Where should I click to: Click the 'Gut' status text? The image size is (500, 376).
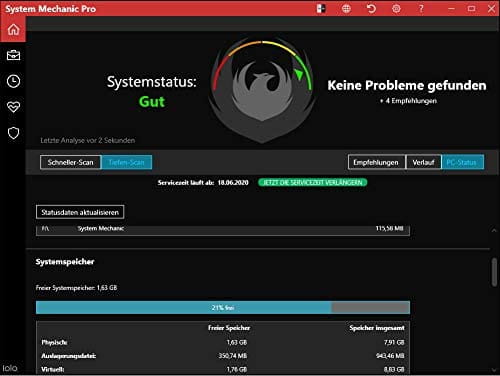[x=152, y=102]
